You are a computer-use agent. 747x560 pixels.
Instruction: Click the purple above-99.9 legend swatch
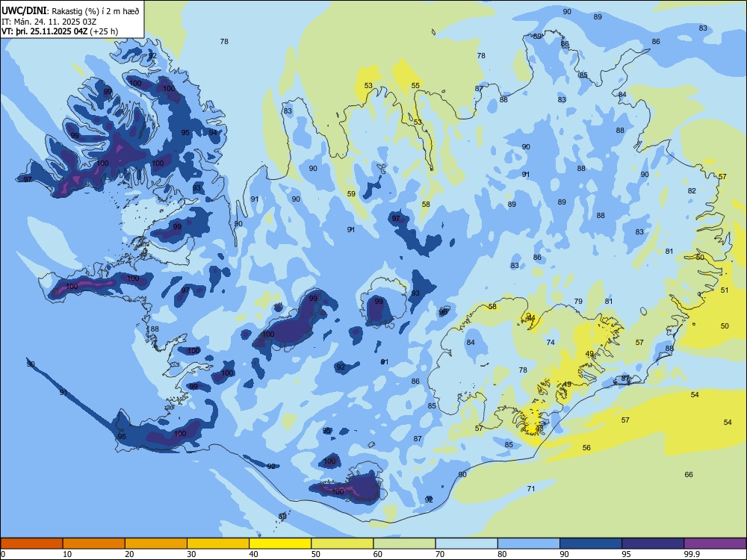click(715, 544)
